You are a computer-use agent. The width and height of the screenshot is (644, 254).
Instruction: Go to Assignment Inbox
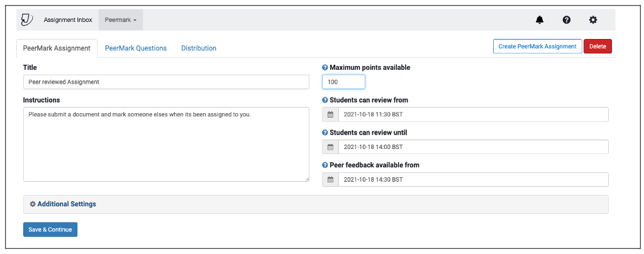(x=68, y=19)
